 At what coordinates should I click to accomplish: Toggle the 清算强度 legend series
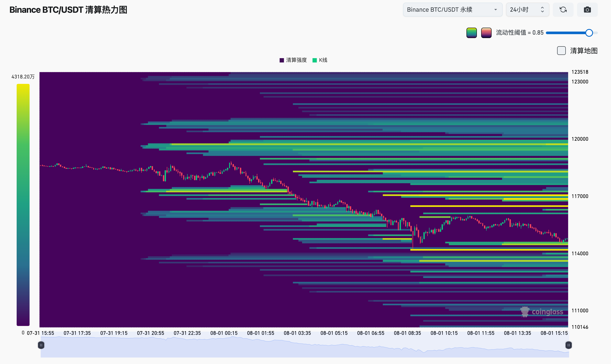pyautogui.click(x=293, y=60)
